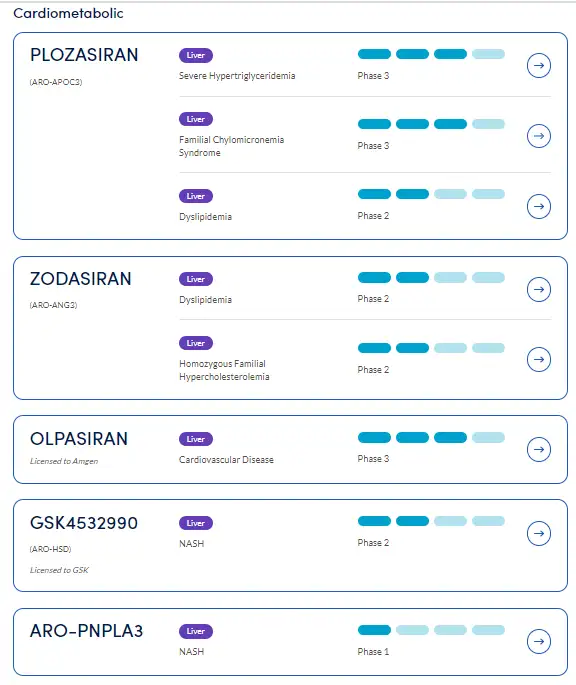
Task: Click Phase 1 progress bar for ARO-PNPLA3
Action: pos(431,630)
